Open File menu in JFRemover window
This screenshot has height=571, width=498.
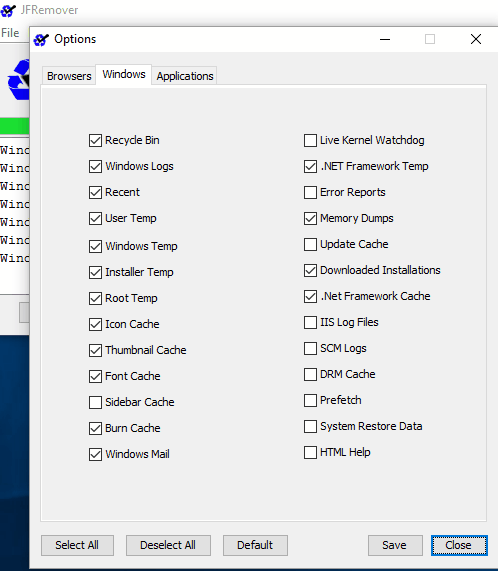click(10, 33)
